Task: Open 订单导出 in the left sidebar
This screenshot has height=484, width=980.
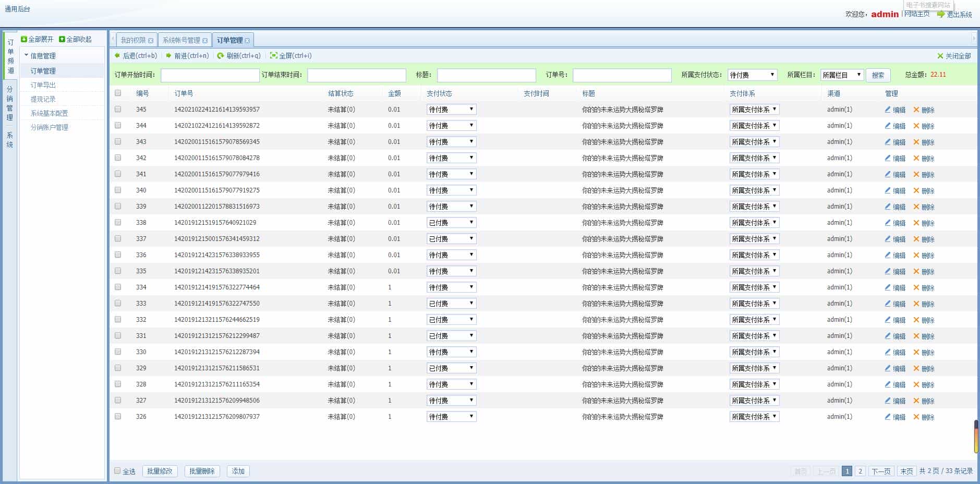Action: tap(43, 85)
